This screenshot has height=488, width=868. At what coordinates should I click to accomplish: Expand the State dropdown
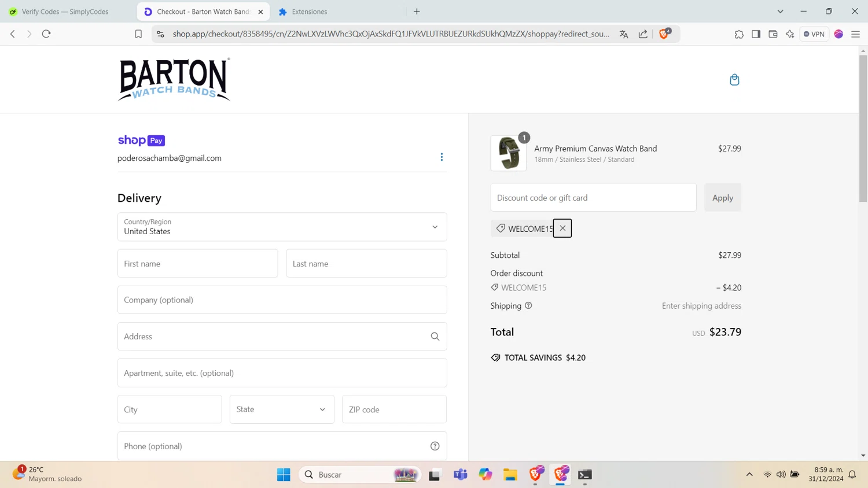click(x=282, y=409)
